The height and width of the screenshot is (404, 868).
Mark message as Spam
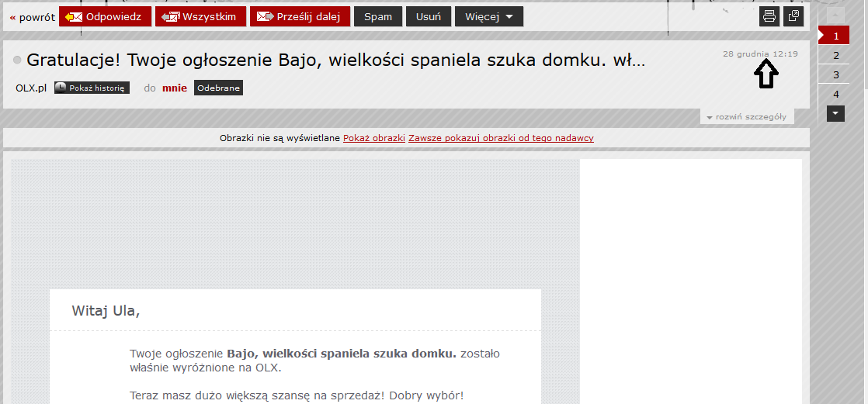pos(378,16)
